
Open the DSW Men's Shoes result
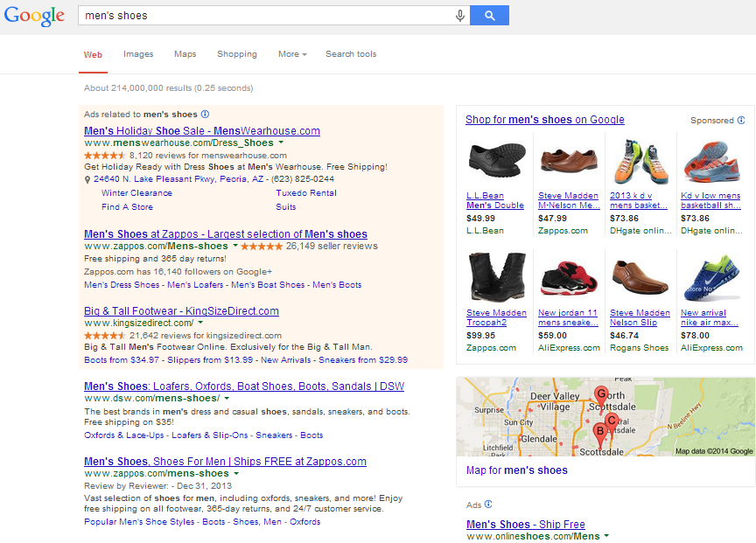(x=244, y=386)
